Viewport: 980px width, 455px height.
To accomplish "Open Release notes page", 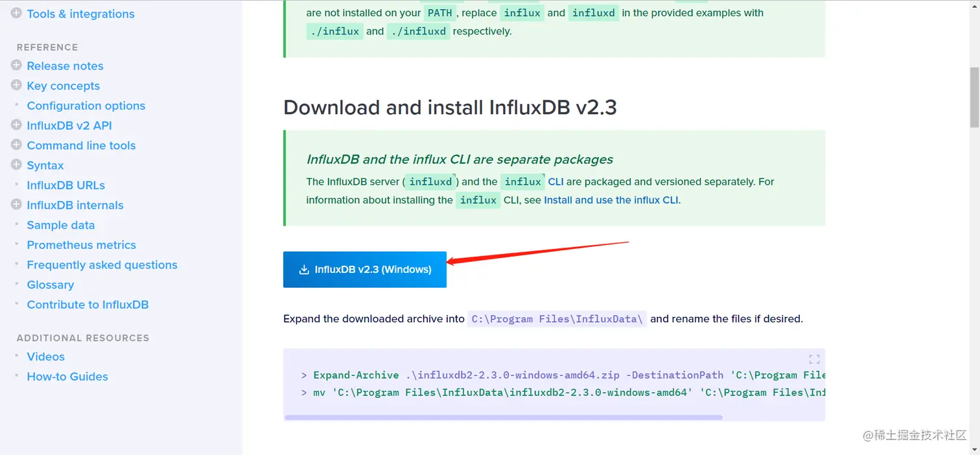I will point(65,66).
